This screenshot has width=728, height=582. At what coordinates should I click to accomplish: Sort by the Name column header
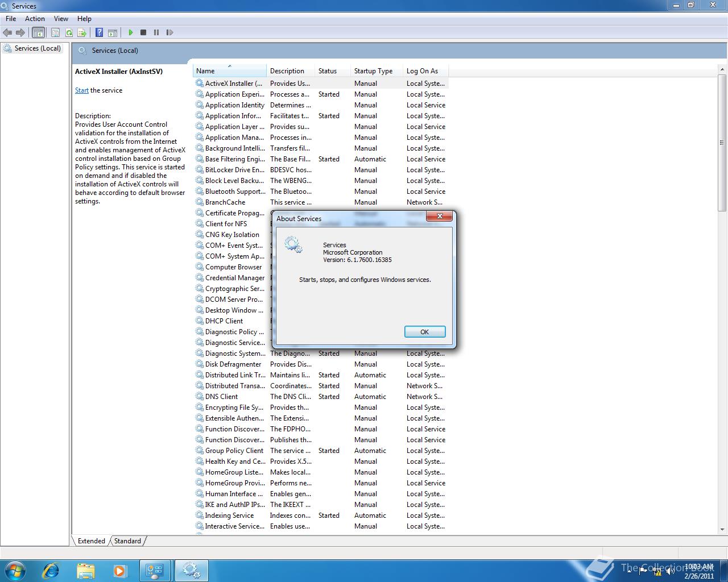tap(230, 71)
